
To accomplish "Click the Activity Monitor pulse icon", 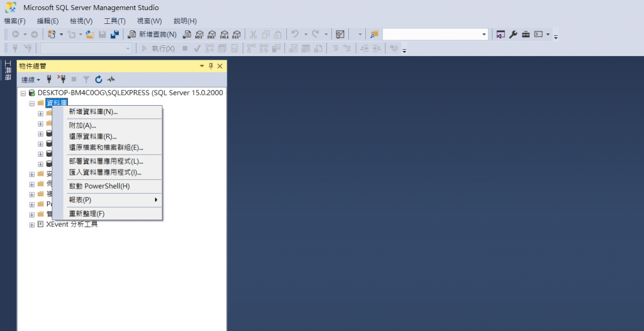I will pos(111,79).
